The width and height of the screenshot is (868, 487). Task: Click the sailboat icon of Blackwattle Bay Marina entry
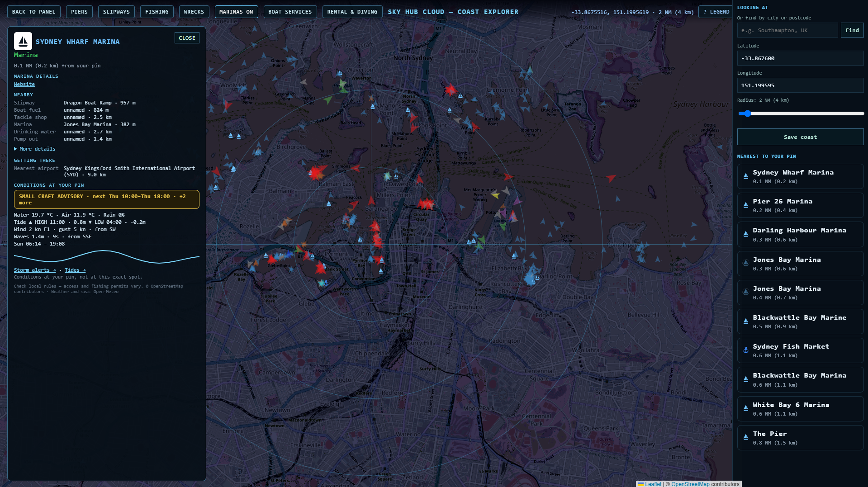click(x=745, y=379)
